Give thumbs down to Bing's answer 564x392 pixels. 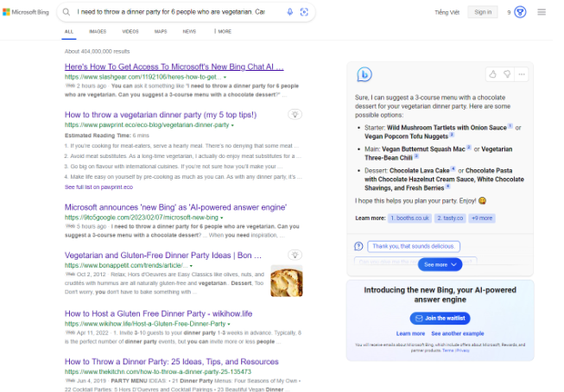pos(506,74)
